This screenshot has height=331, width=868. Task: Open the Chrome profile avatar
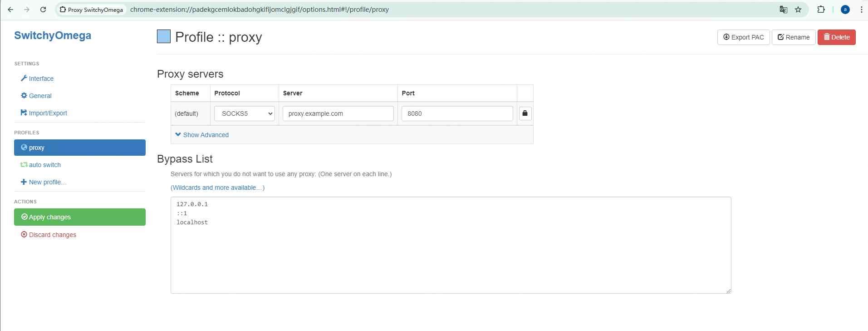tap(845, 10)
